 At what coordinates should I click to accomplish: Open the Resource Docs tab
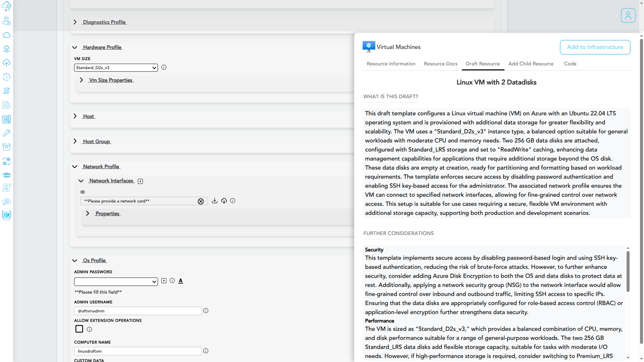(440, 64)
